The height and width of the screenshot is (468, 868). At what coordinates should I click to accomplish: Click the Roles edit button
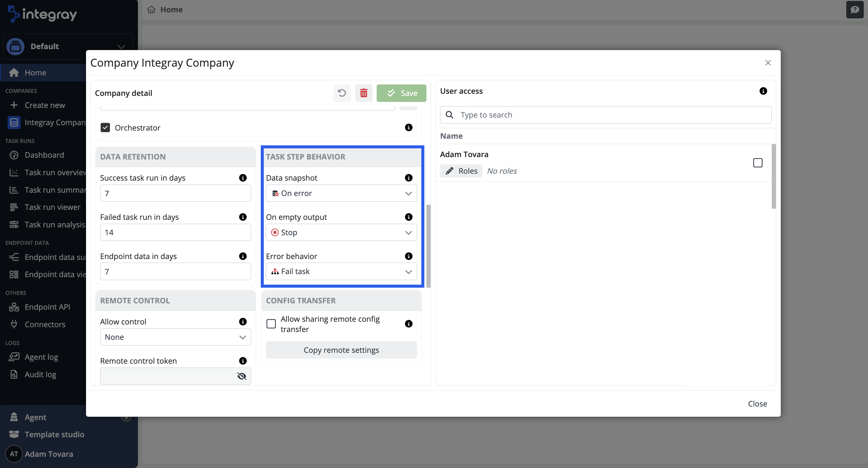click(461, 171)
